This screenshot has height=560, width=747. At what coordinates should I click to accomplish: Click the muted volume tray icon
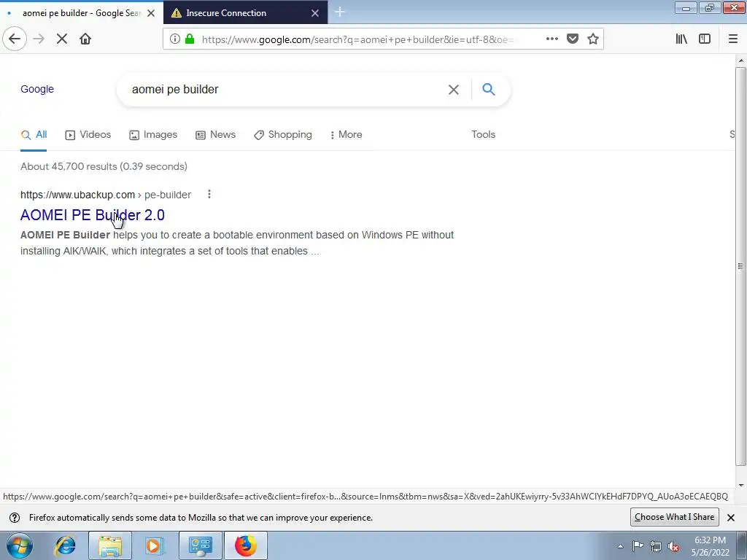pyautogui.click(x=673, y=546)
